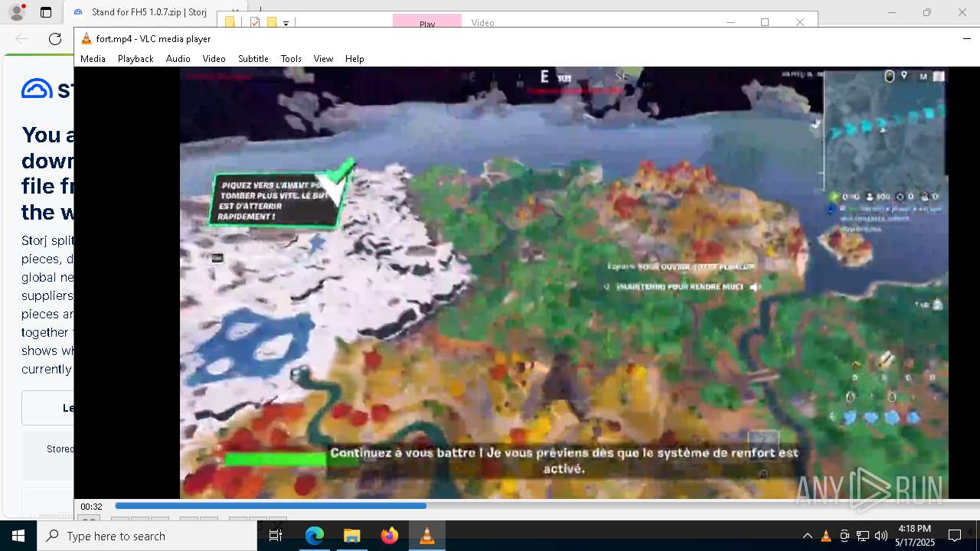Viewport: 980px width, 551px height.
Task: Select the Play tab in File Explorer ribbon
Action: coord(427,22)
